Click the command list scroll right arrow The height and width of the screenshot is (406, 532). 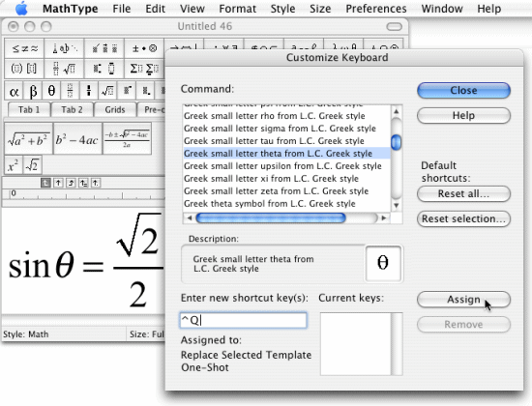click(384, 218)
